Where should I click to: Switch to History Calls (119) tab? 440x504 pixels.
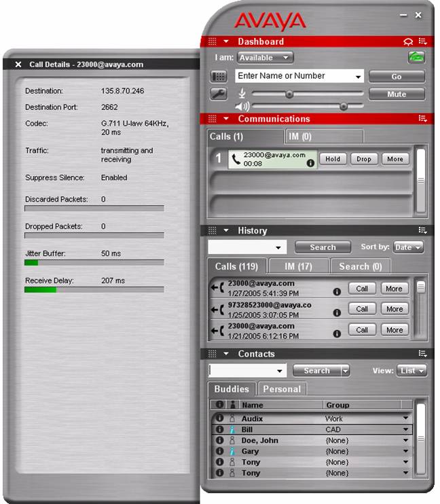pyautogui.click(x=237, y=266)
